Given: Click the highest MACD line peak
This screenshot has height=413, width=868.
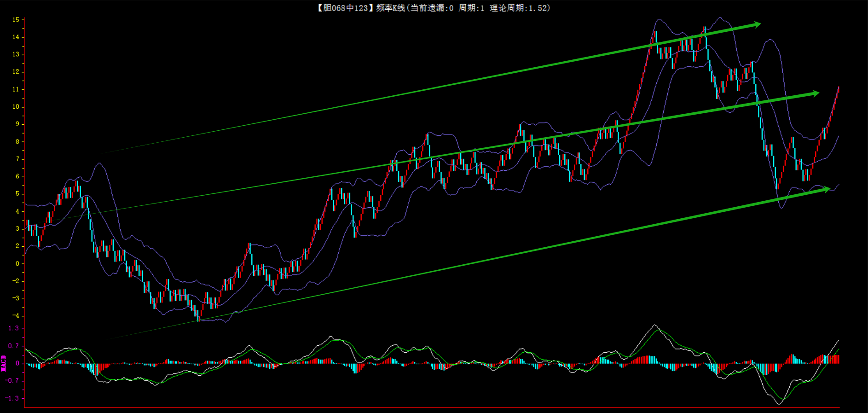Looking at the screenshot, I should tap(654, 325).
